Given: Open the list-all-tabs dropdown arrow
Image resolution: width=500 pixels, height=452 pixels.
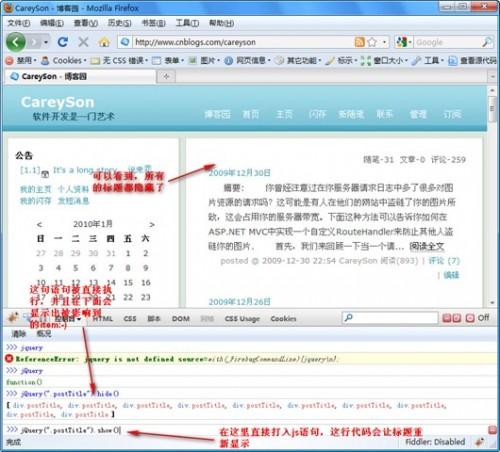Looking at the screenshot, I should click(493, 77).
